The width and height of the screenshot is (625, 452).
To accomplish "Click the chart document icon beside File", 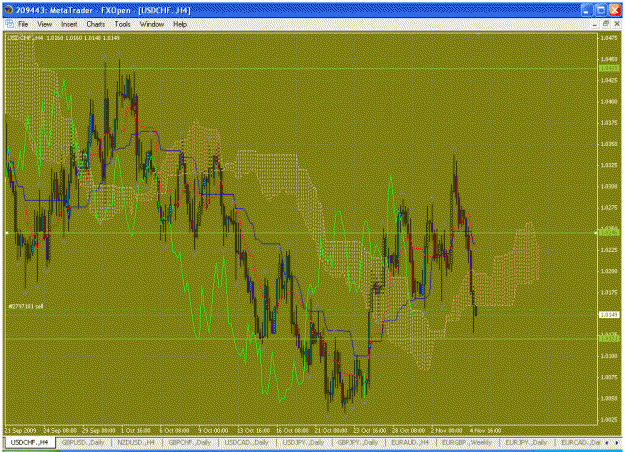I will [9, 24].
